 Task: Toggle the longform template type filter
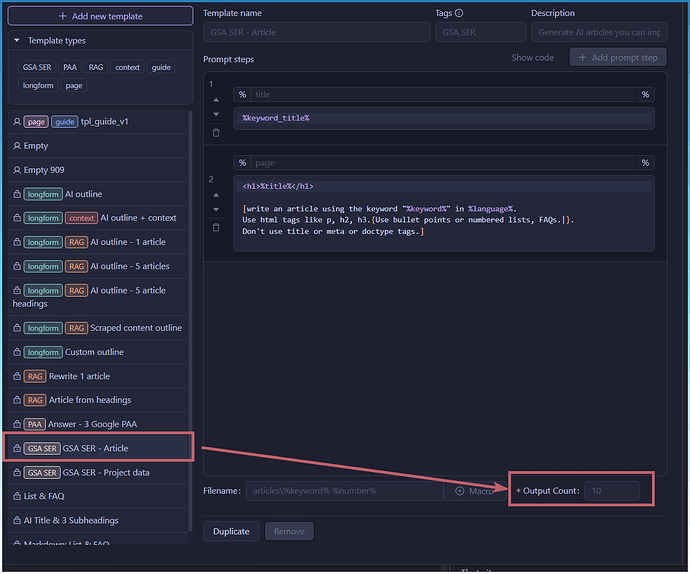(x=38, y=86)
